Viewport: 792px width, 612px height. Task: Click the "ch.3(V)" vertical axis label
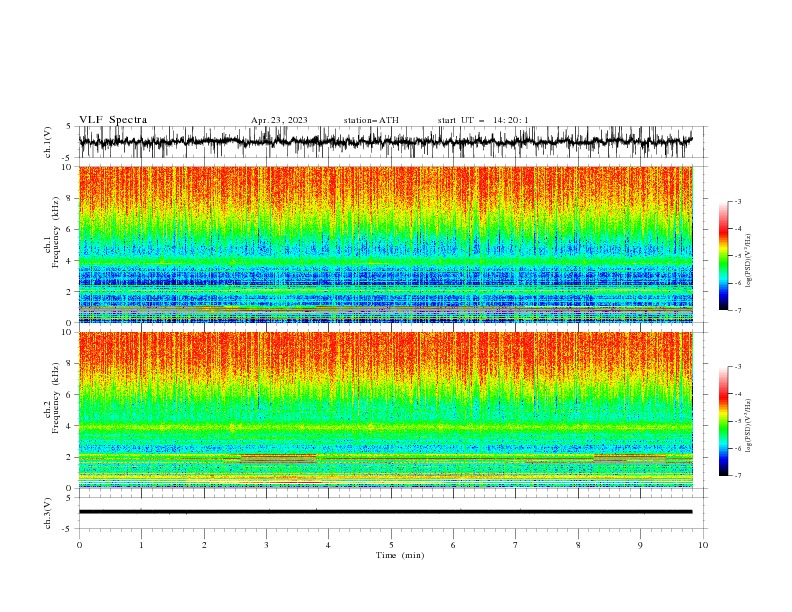click(48, 514)
